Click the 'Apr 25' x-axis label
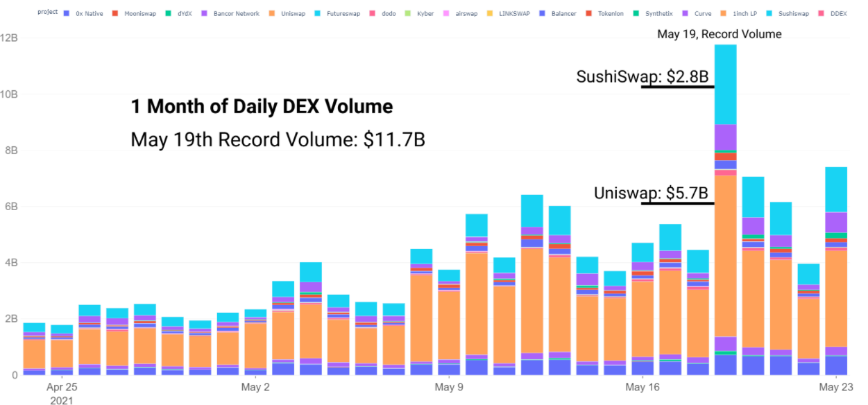This screenshot has width=868, height=405. 62,387
